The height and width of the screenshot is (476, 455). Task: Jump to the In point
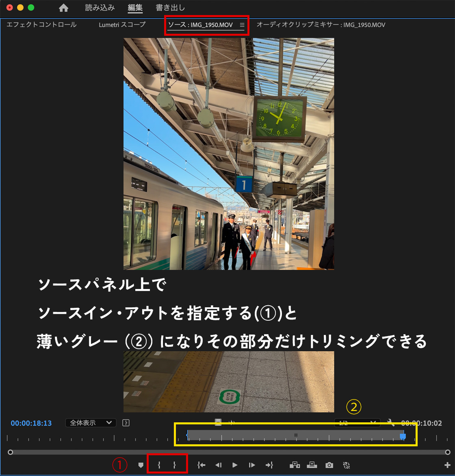pyautogui.click(x=201, y=465)
